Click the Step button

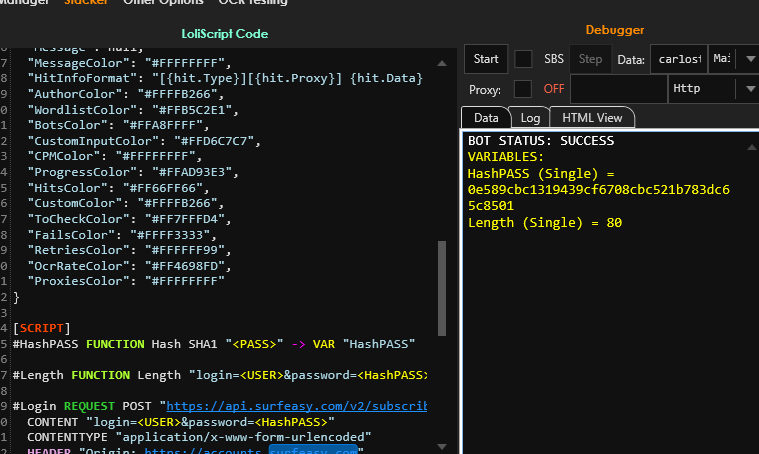point(591,59)
